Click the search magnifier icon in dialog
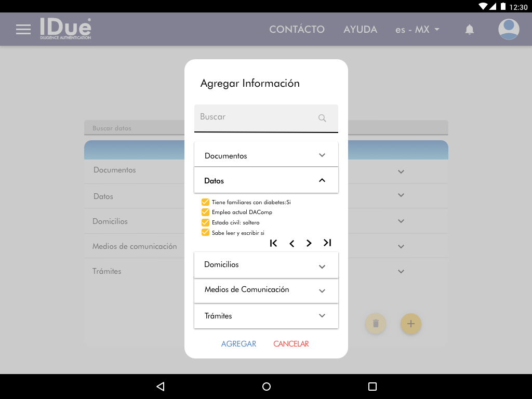This screenshot has width=532, height=399. tap(322, 118)
